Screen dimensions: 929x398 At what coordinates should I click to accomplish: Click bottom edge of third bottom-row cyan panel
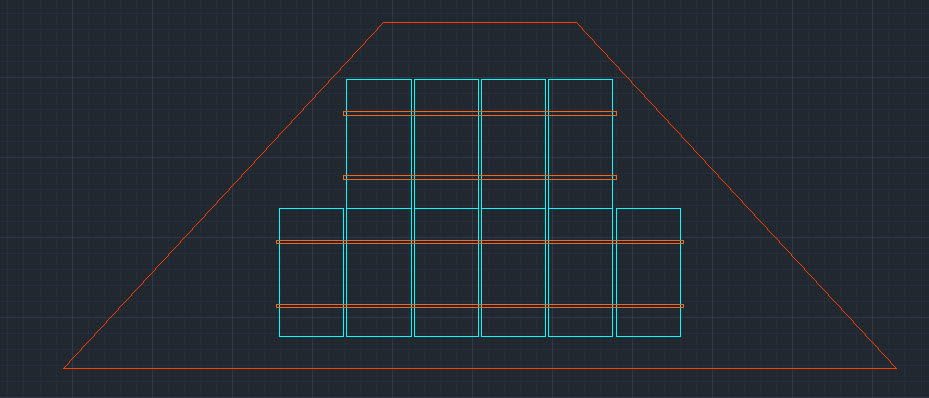pyautogui.click(x=446, y=336)
